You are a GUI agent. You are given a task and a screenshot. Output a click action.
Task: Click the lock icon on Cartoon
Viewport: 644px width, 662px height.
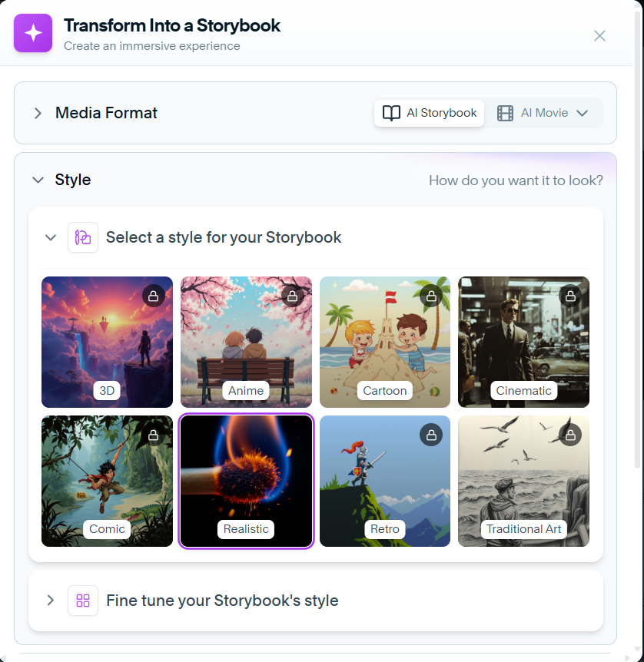pos(431,296)
